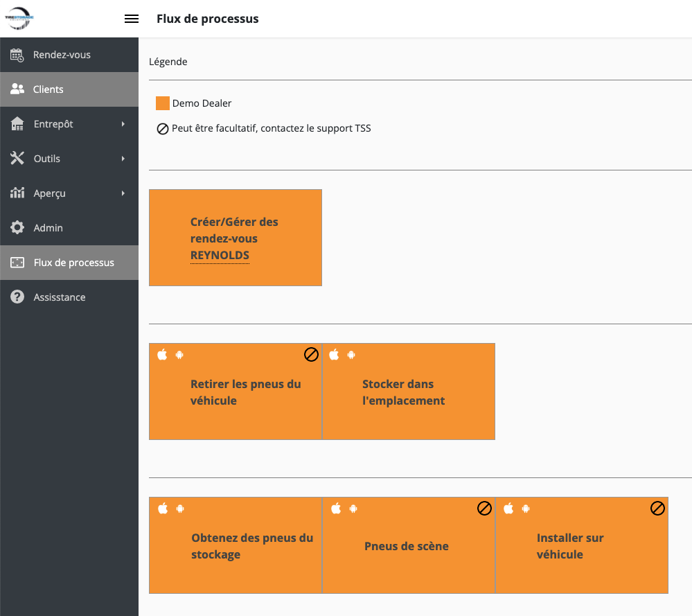Go to the Clients menu item
This screenshot has width=692, height=616.
click(69, 89)
